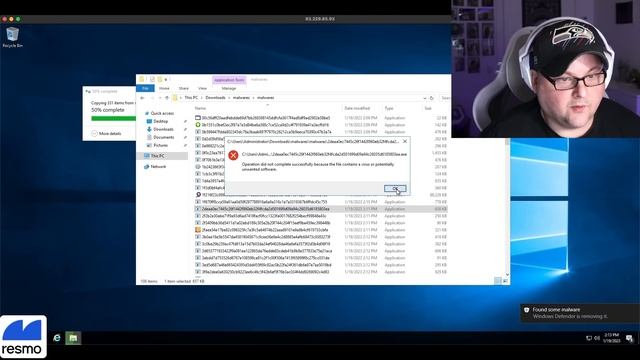Select Documents in the navigation pane
The width and height of the screenshot is (640, 360).
click(164, 138)
